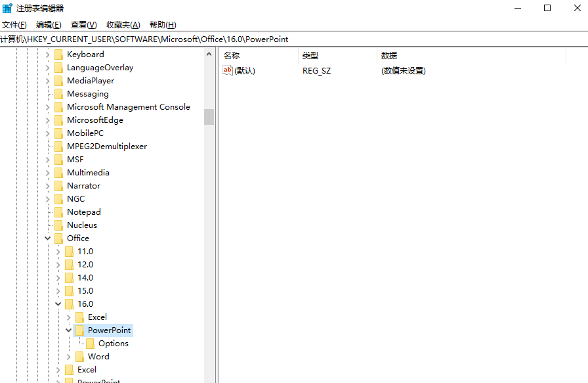Open the 查看 menu
Screen dimensions: 588x383
[x=83, y=24]
